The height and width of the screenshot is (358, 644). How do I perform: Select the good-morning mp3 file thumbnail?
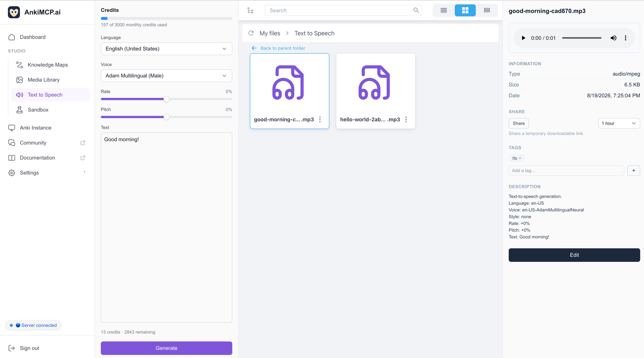(288, 82)
